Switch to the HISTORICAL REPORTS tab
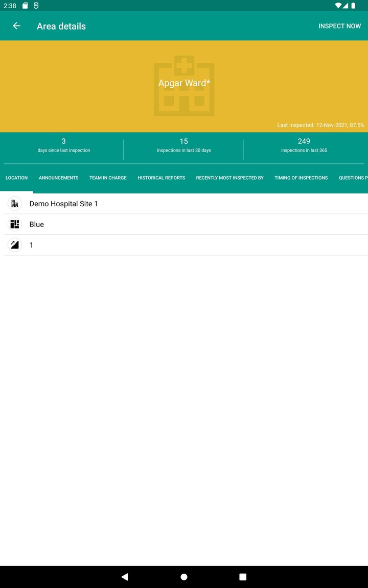This screenshot has width=368, height=588. pyautogui.click(x=161, y=178)
